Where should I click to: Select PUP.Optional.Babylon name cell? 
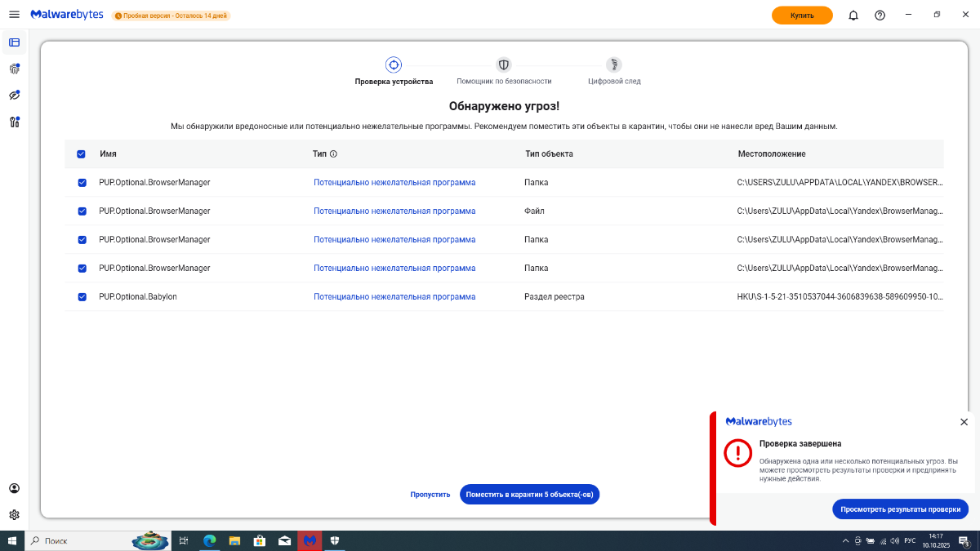pos(138,297)
